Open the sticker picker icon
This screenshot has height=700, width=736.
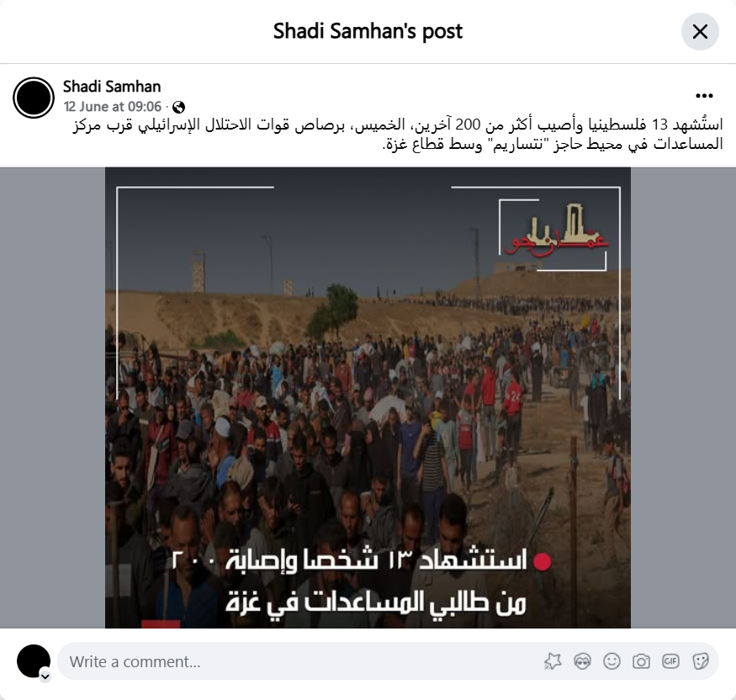click(701, 661)
